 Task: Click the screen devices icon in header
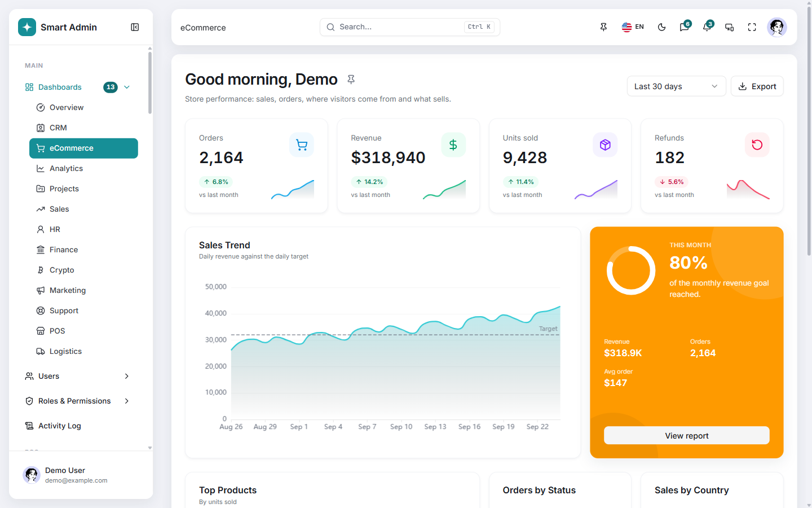(x=730, y=27)
